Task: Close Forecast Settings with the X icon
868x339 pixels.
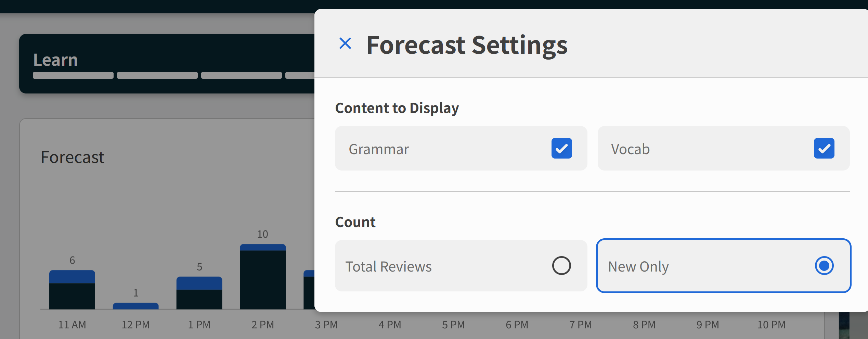Action: tap(345, 43)
